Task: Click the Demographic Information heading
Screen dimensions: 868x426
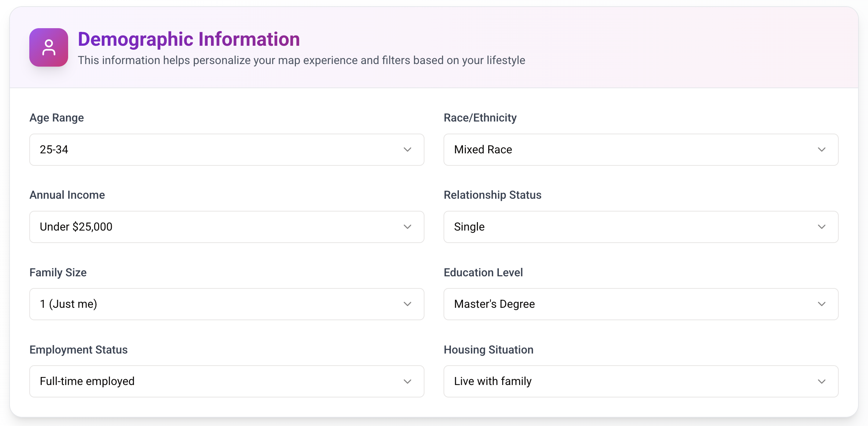Action: click(189, 39)
